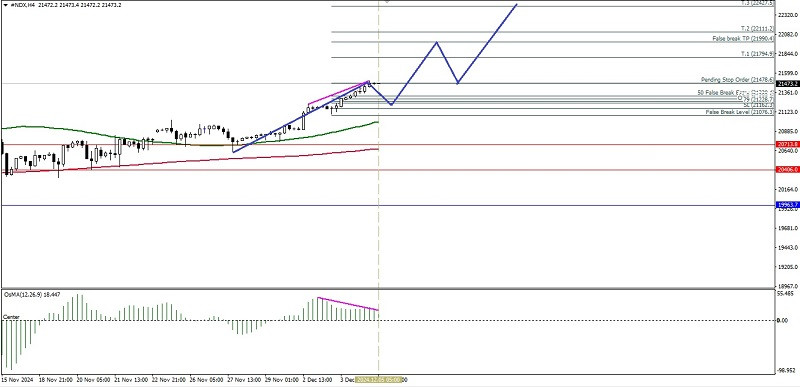
Task: Click the 18967.0 price scale value
Action: [789, 286]
